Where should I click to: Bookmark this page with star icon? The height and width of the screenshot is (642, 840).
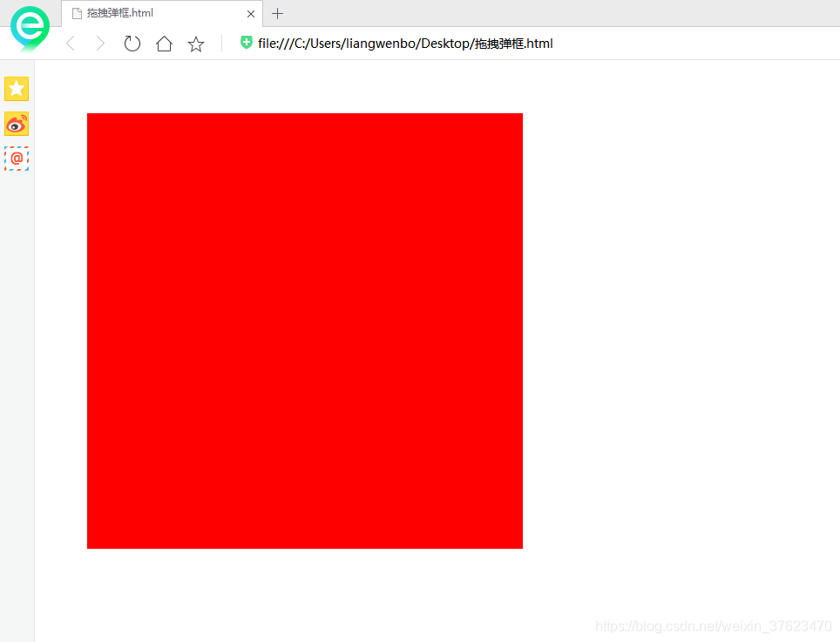pyautogui.click(x=196, y=44)
